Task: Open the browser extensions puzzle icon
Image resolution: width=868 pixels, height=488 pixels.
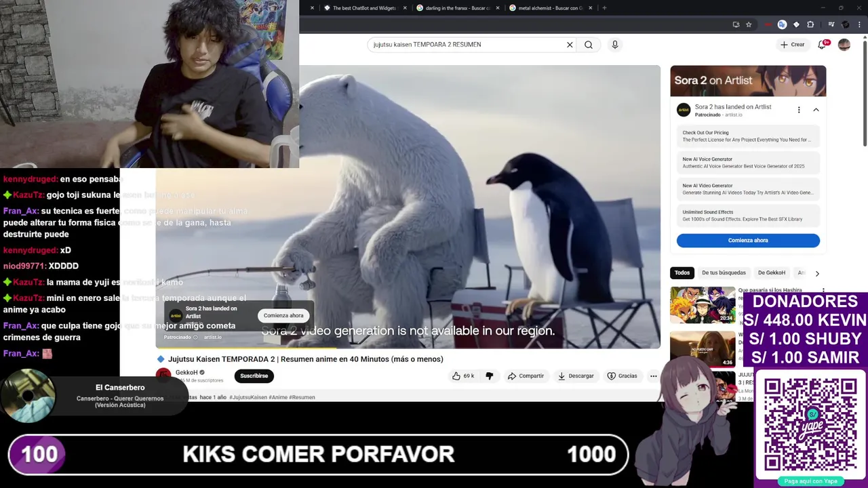Action: [810, 24]
